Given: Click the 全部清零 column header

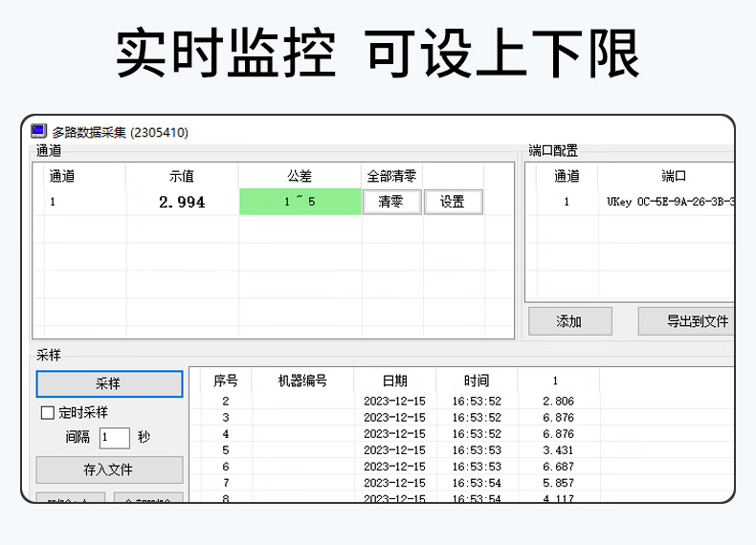Looking at the screenshot, I should pos(391,176).
